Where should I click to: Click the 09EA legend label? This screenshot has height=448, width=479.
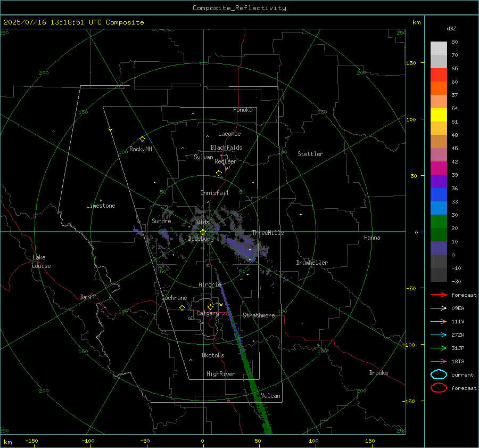[458, 308]
